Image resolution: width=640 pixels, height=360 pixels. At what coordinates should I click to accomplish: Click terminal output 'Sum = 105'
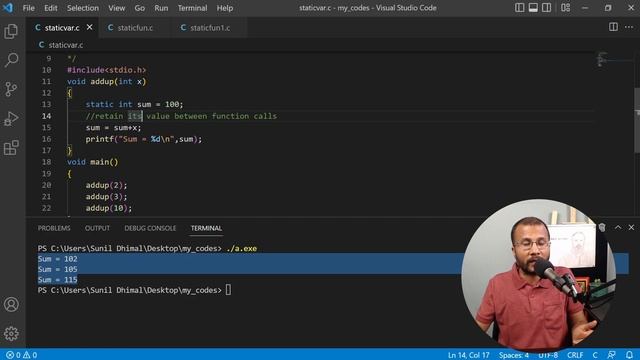coord(58,269)
